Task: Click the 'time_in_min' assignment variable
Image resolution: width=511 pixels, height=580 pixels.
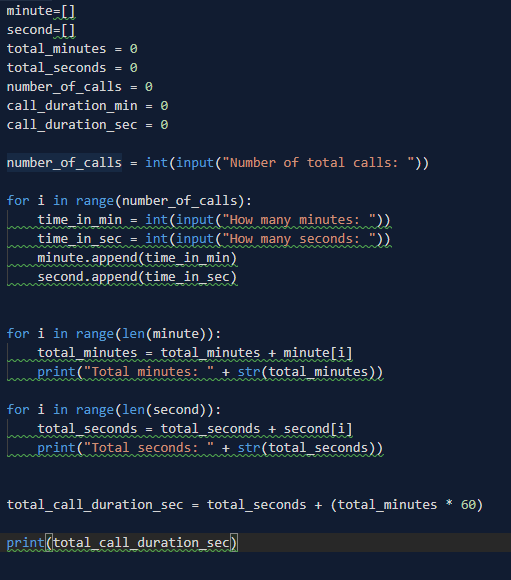Action: (80, 220)
